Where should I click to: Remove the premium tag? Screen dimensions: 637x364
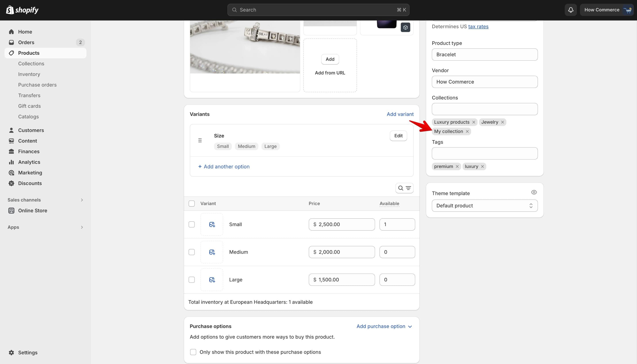click(x=457, y=166)
